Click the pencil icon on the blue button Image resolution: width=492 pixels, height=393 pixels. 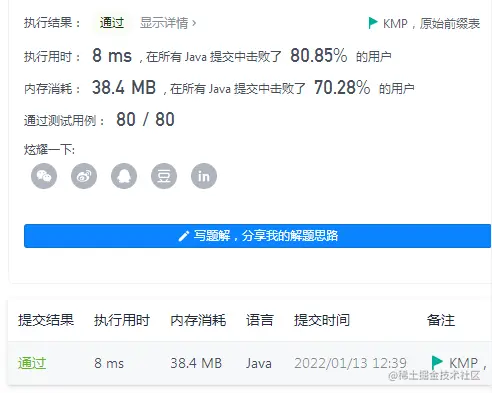coord(184,236)
